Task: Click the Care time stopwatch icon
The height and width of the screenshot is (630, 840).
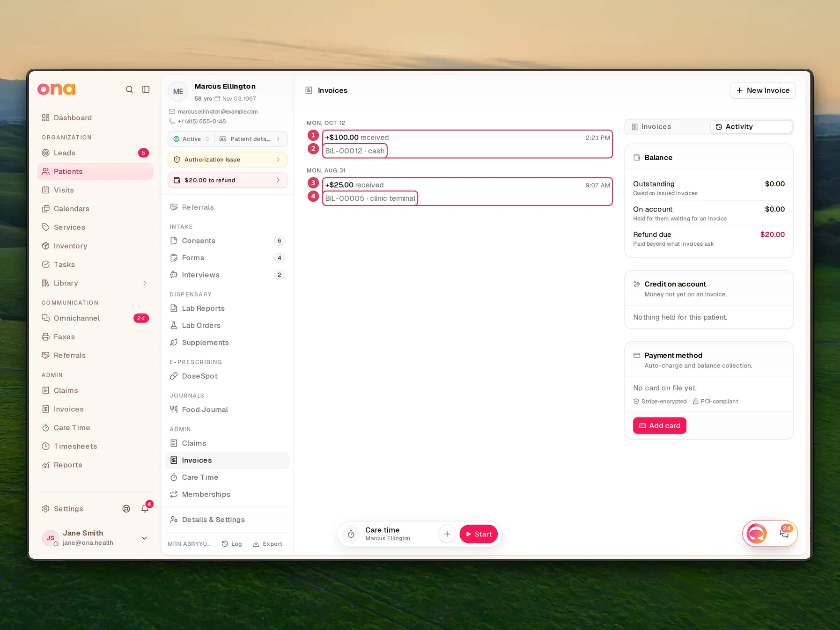Action: coord(351,534)
